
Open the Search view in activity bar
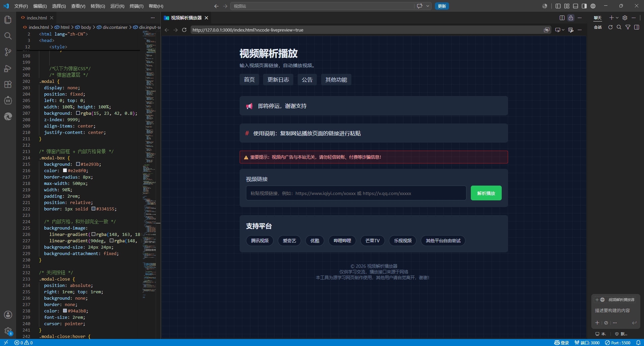(x=8, y=36)
